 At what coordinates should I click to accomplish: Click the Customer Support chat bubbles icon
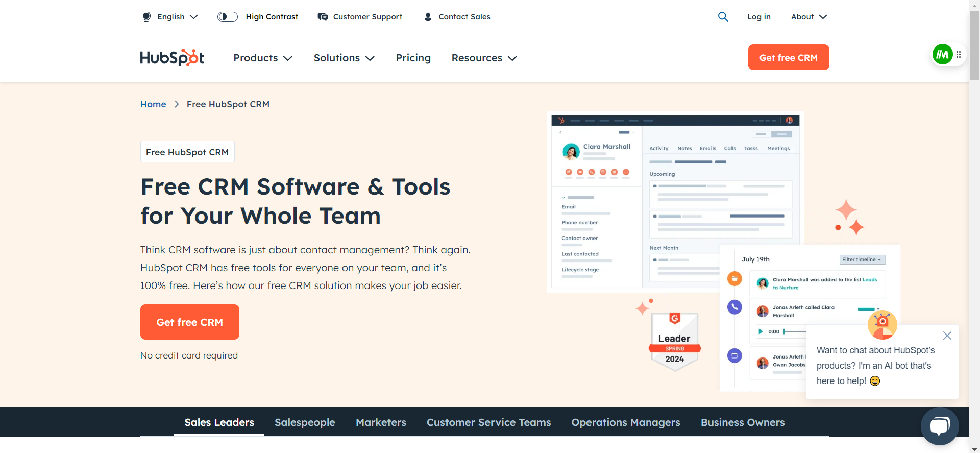tap(323, 17)
